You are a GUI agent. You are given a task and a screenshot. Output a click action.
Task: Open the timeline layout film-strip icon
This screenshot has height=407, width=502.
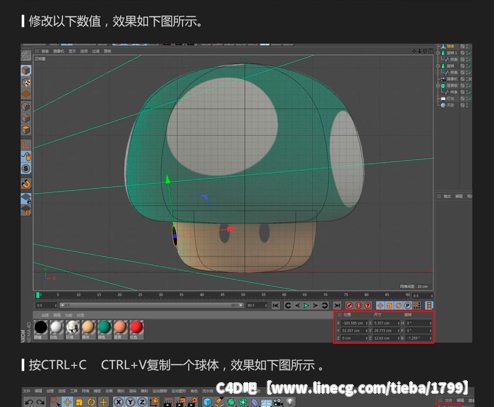click(429, 305)
